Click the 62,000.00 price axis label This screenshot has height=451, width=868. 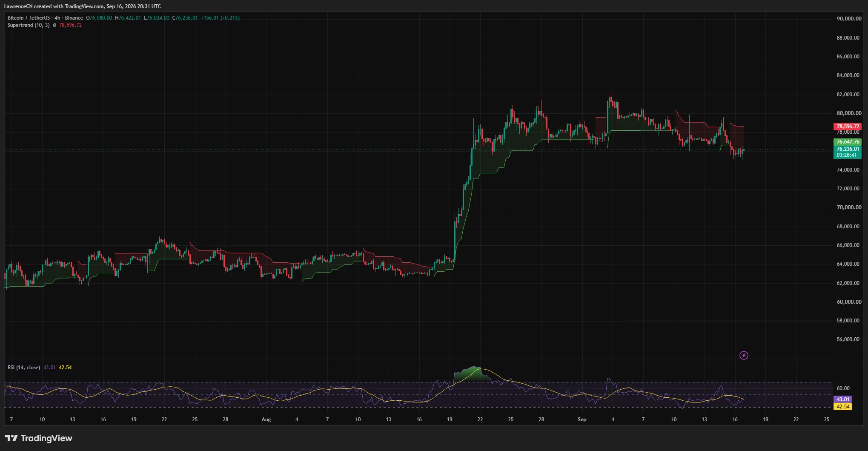(x=848, y=283)
